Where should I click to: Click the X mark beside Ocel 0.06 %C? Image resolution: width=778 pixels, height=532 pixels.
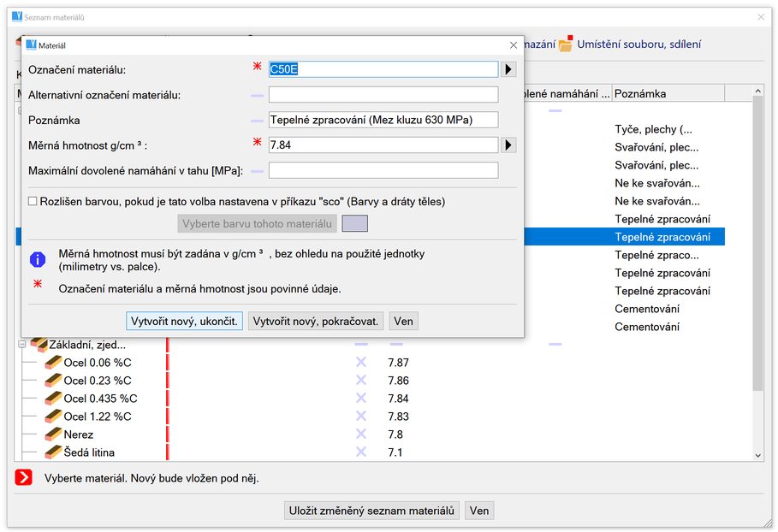click(361, 363)
